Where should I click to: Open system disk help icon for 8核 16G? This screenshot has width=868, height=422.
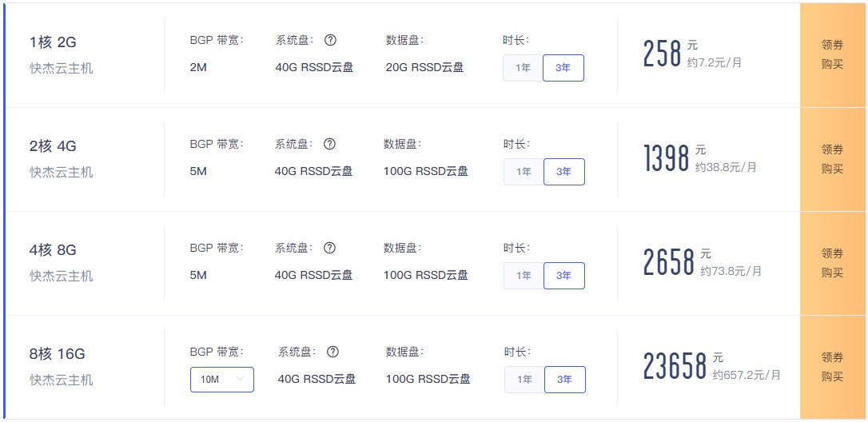tap(332, 352)
